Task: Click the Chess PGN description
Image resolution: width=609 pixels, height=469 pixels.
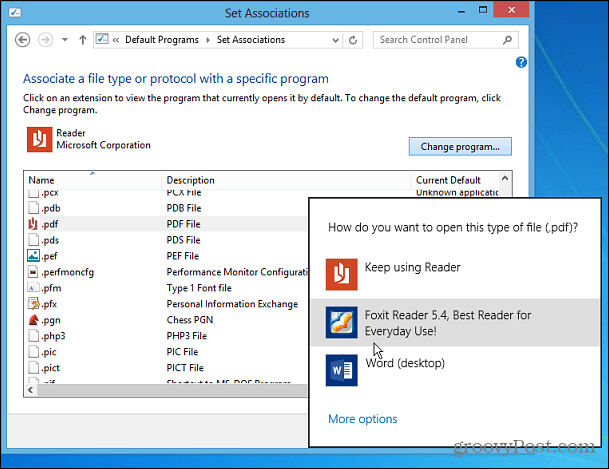Action: [190, 320]
